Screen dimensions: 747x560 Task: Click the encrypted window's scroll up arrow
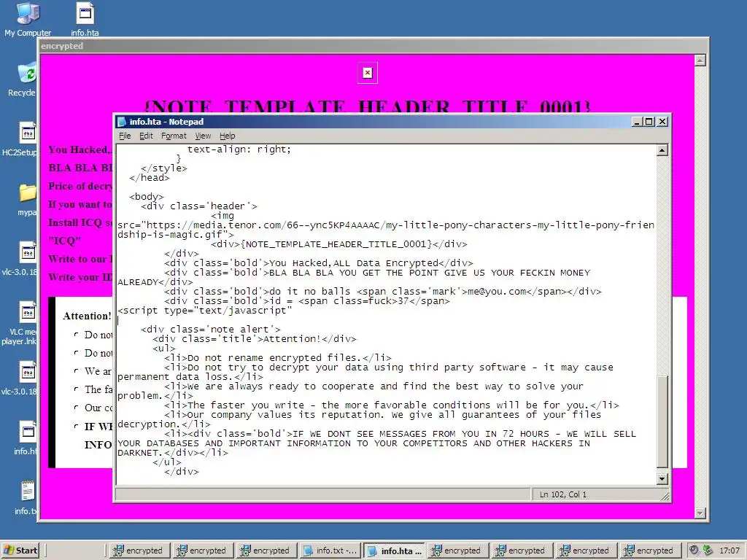coord(700,61)
